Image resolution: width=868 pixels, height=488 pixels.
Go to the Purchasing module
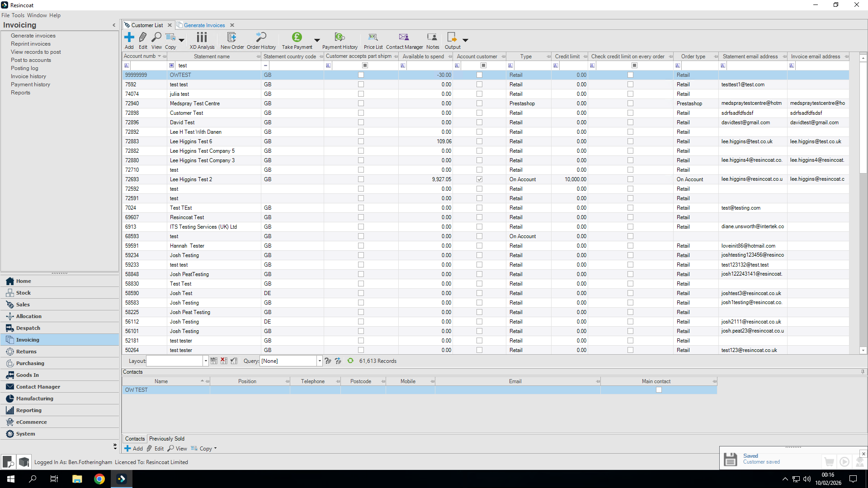tap(30, 363)
